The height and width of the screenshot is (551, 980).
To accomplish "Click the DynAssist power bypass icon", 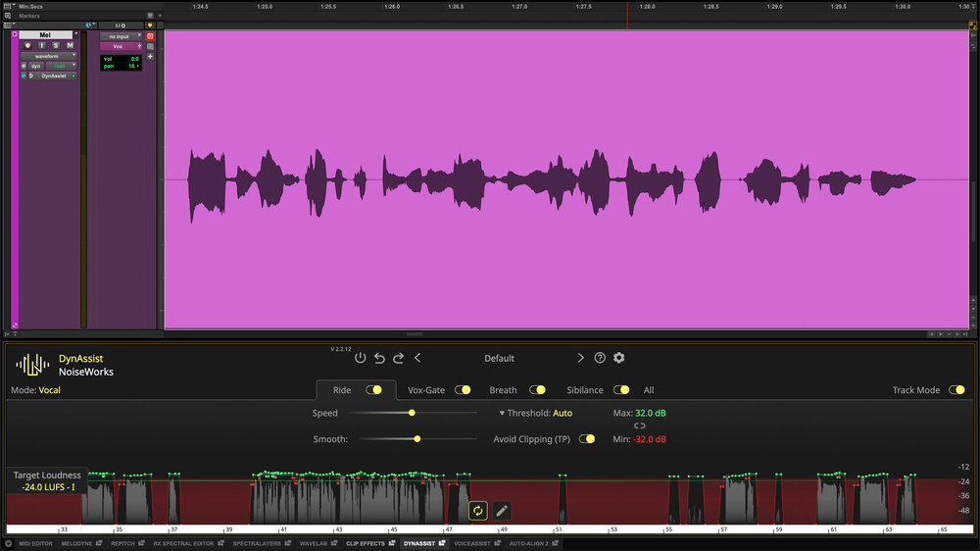I will tap(360, 358).
